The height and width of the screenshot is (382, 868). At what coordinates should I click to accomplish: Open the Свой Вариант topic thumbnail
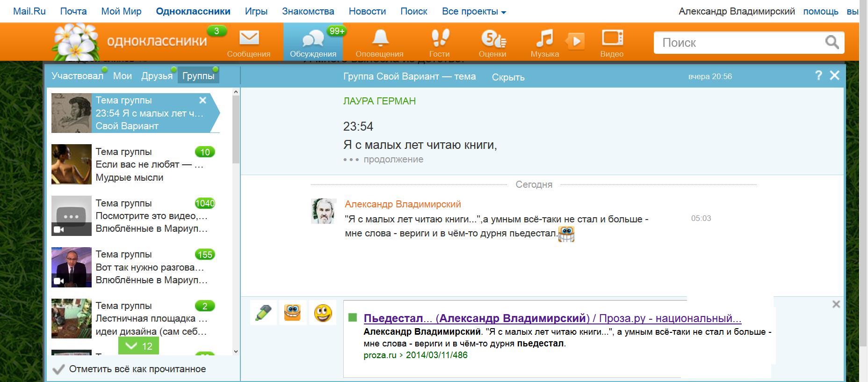coord(72,113)
